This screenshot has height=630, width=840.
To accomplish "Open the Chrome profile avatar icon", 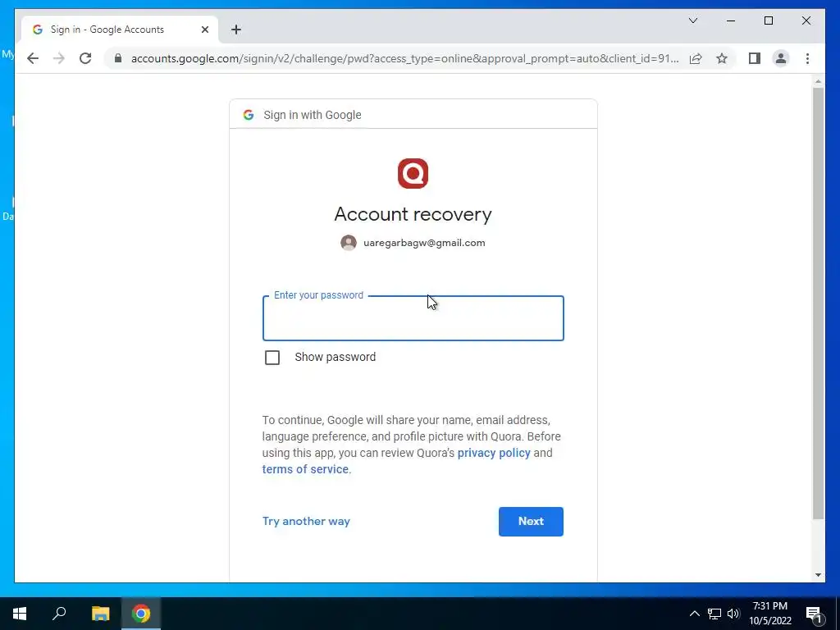I will click(781, 58).
